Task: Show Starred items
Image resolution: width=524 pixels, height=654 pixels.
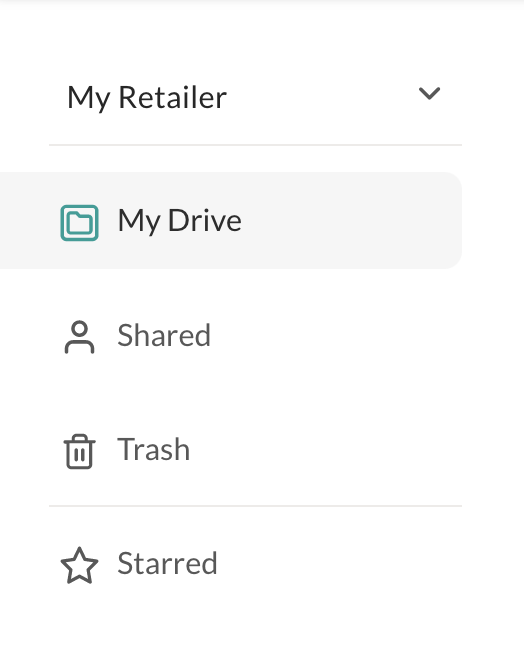Action: (x=231, y=563)
